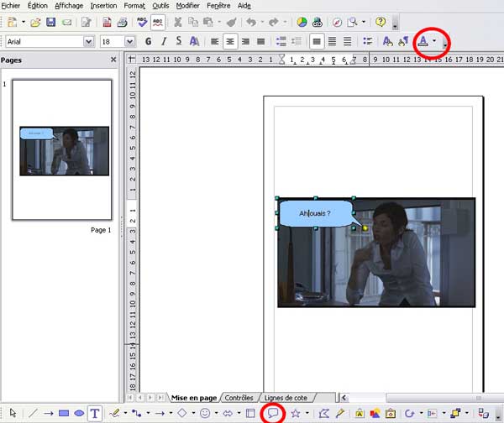Open the Modifier menu

(187, 6)
